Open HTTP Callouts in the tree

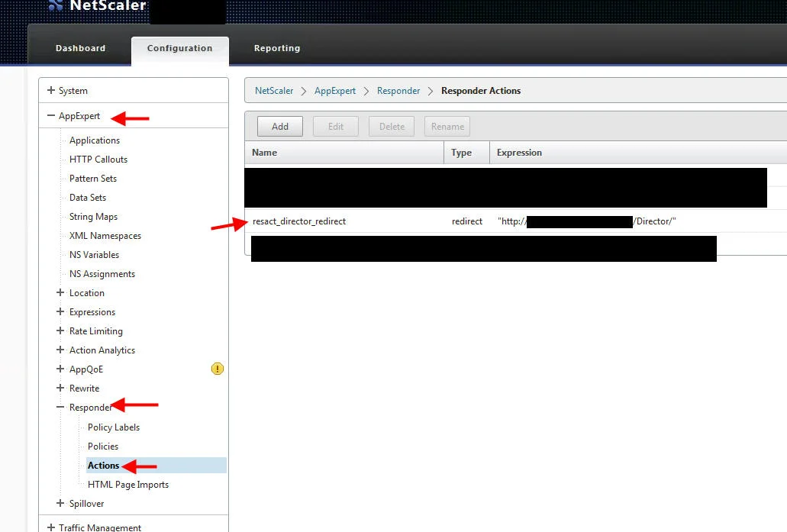(98, 159)
